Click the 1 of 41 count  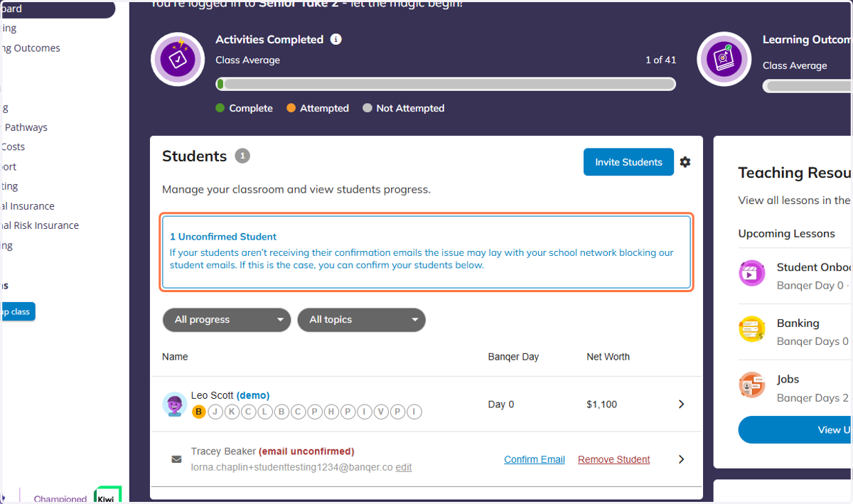(x=660, y=60)
